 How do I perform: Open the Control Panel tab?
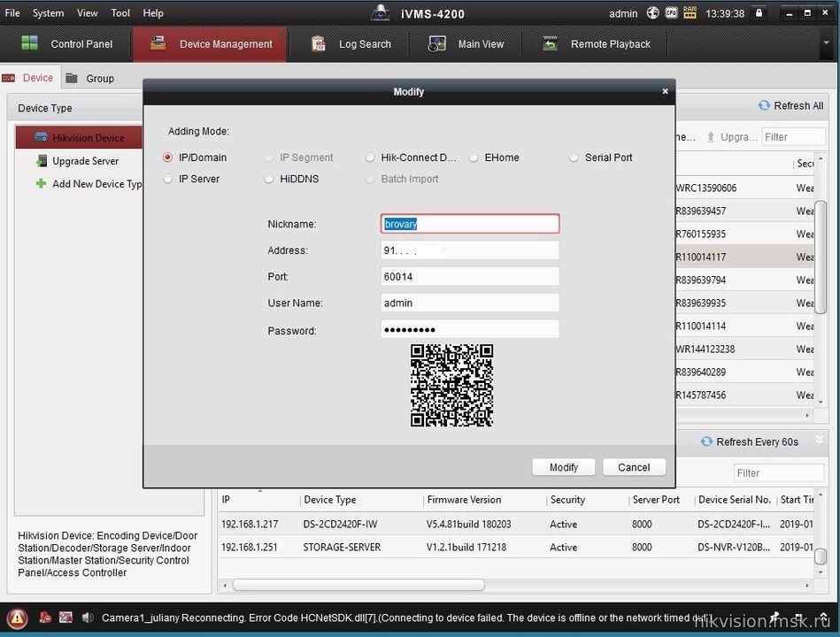(x=66, y=44)
